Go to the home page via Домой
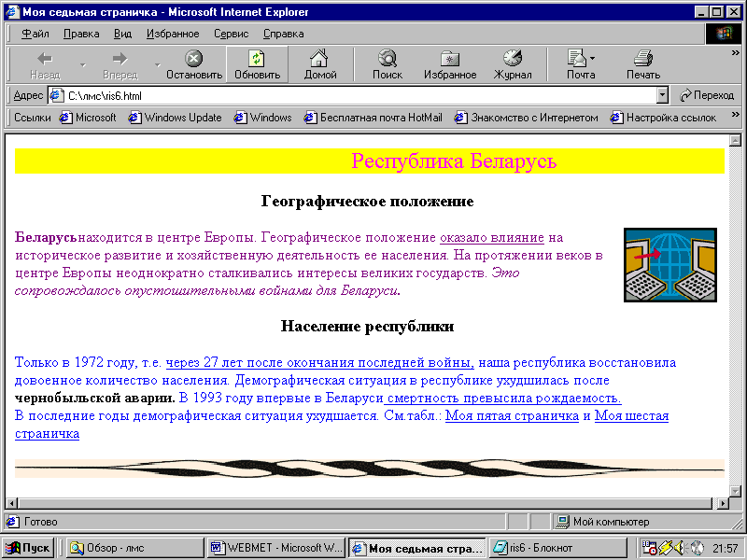The width and height of the screenshot is (747, 560). pos(320,64)
